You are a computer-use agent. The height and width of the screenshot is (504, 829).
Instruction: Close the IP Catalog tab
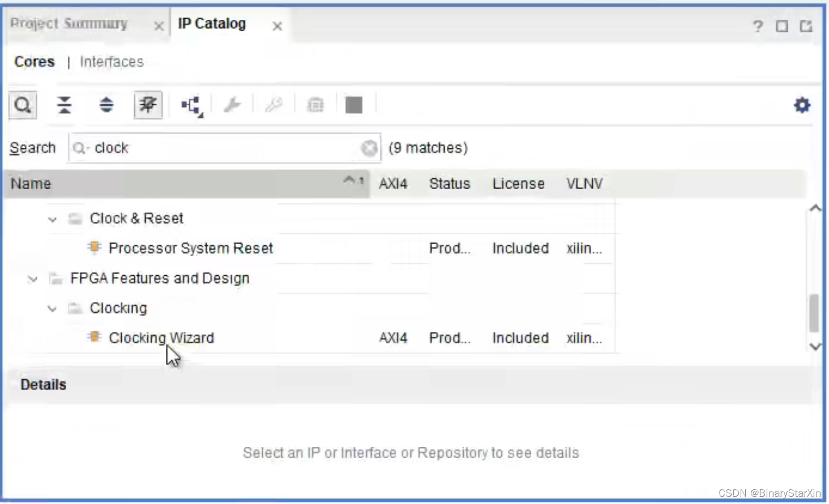[277, 26]
